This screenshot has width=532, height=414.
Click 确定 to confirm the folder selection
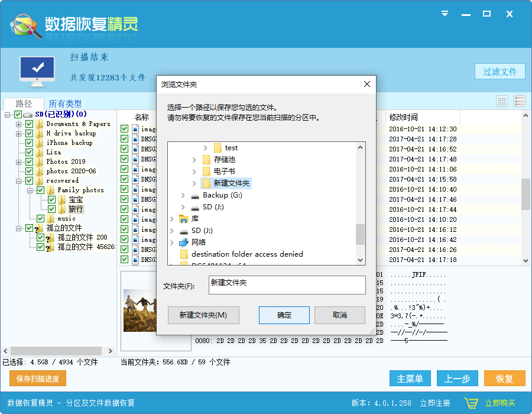pos(284,315)
